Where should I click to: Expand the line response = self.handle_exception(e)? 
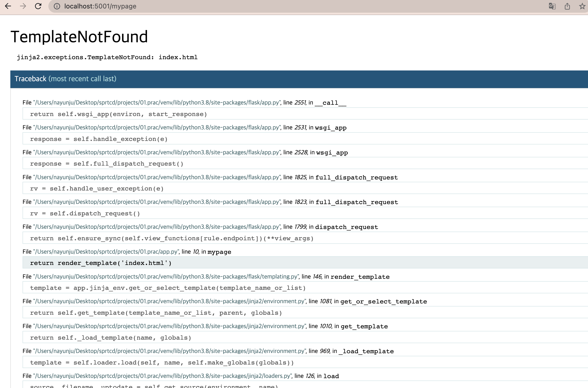pos(305,139)
